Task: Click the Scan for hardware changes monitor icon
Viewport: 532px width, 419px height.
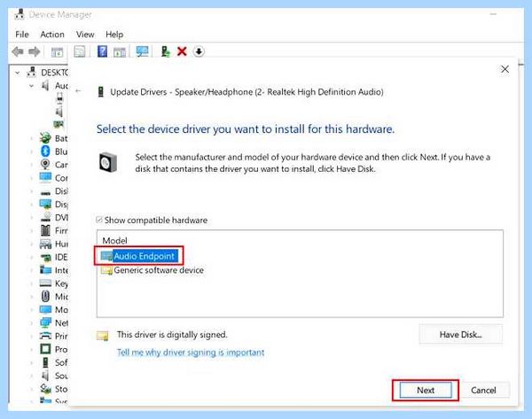Action: [x=142, y=51]
